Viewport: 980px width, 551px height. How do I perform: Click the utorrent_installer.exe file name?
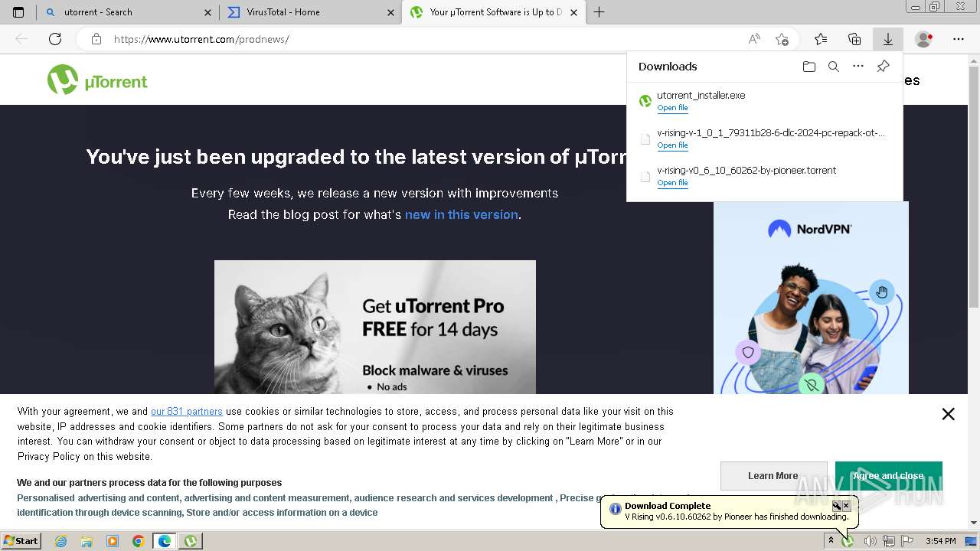(x=701, y=96)
